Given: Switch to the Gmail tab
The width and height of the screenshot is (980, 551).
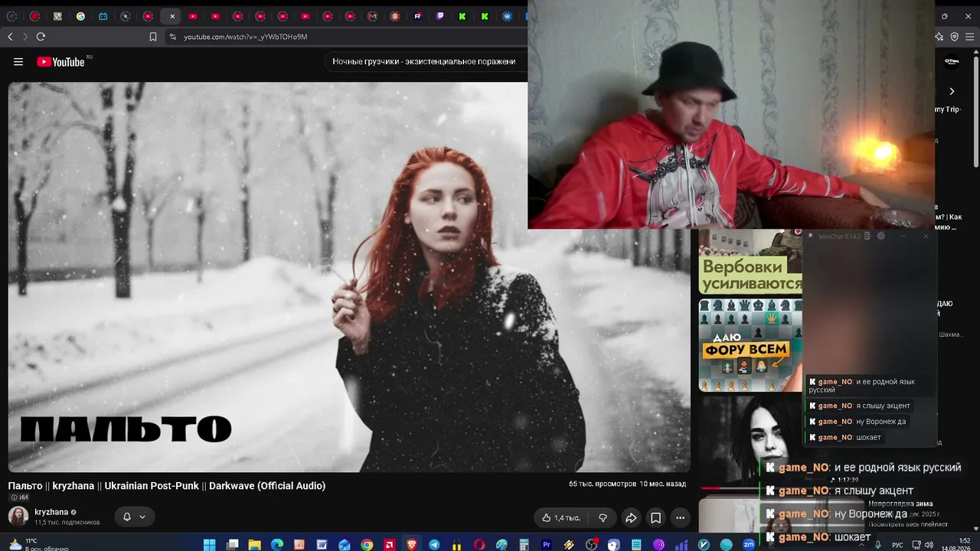Looking at the screenshot, I should 373,16.
